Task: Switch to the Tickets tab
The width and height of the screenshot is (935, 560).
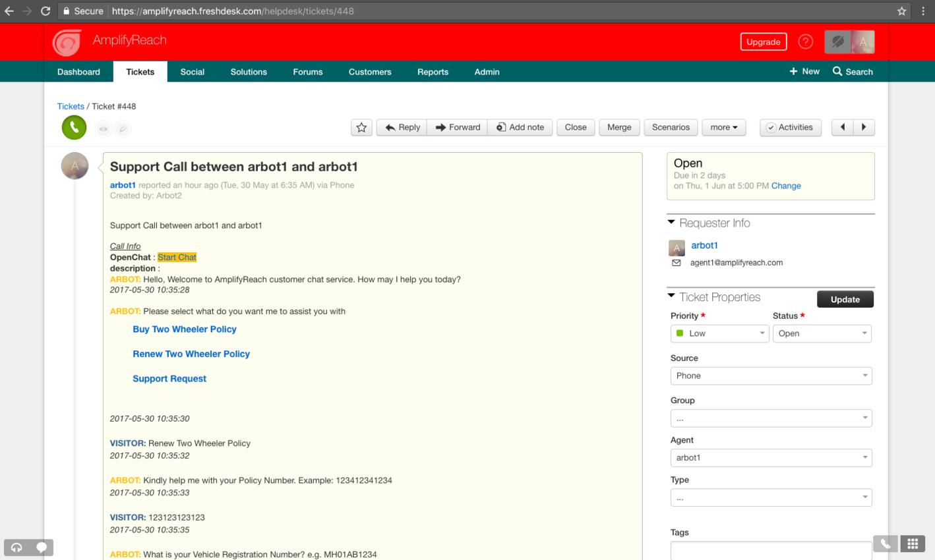Action: click(140, 71)
